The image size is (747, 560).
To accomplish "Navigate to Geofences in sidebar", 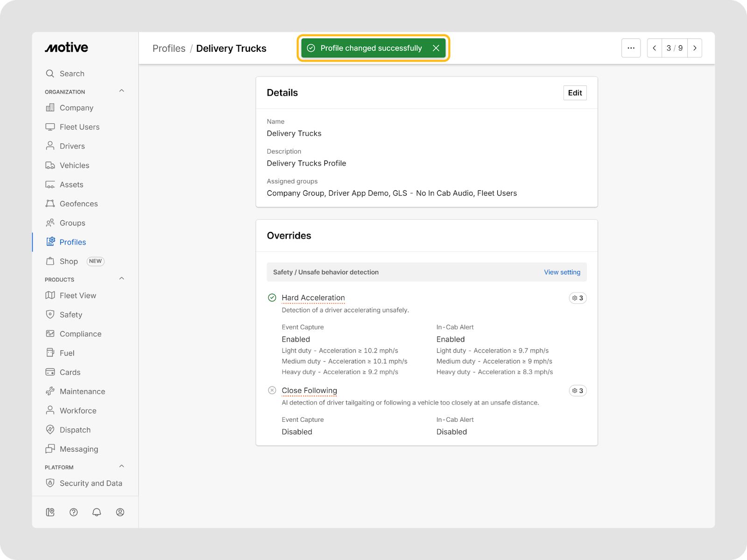I will click(78, 203).
